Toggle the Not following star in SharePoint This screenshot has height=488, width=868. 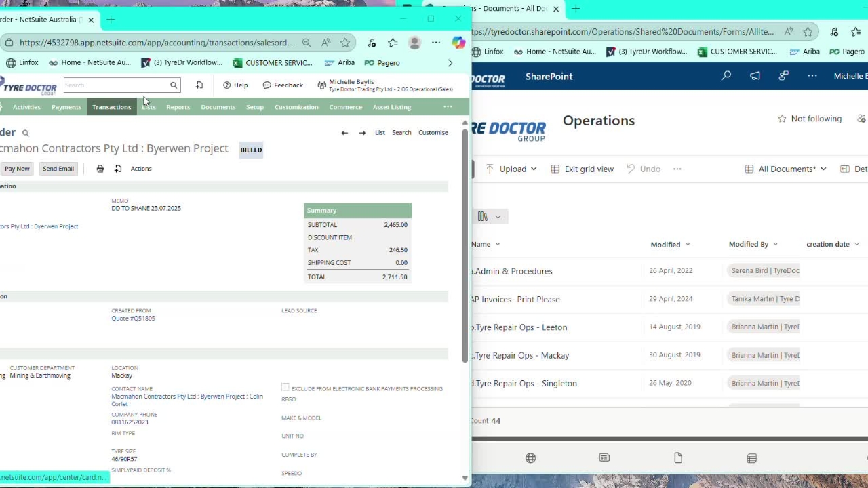[x=782, y=119]
